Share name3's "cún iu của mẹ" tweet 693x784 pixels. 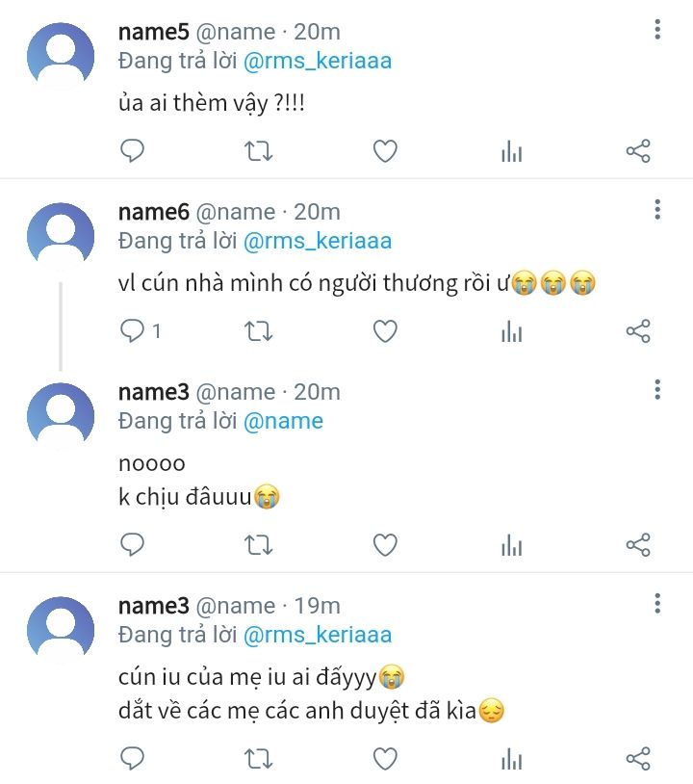pyautogui.click(x=638, y=759)
